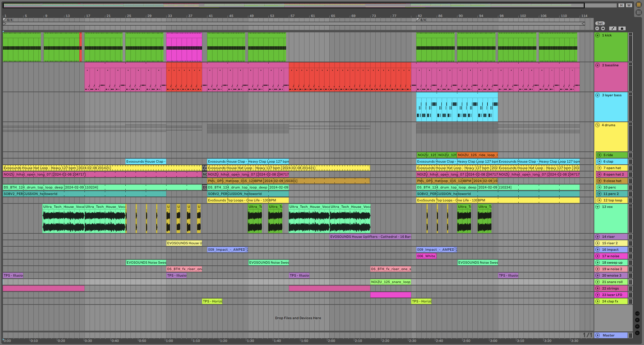Click the 1 kick track volume meter

tap(630, 47)
